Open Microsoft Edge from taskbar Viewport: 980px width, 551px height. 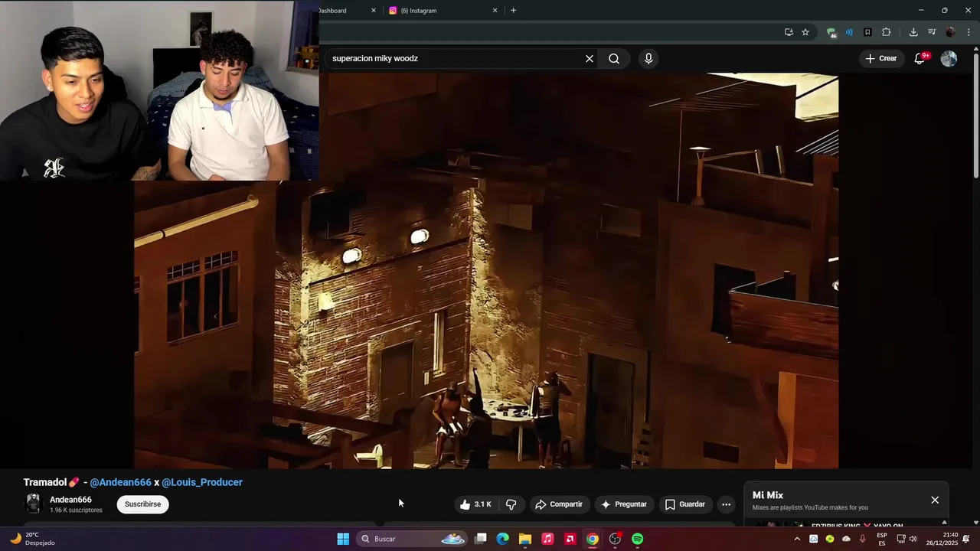[503, 539]
